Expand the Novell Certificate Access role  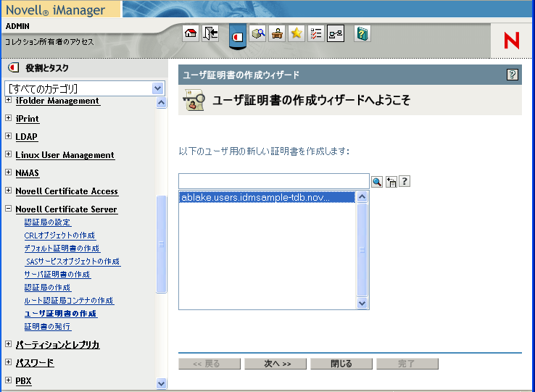click(9, 190)
